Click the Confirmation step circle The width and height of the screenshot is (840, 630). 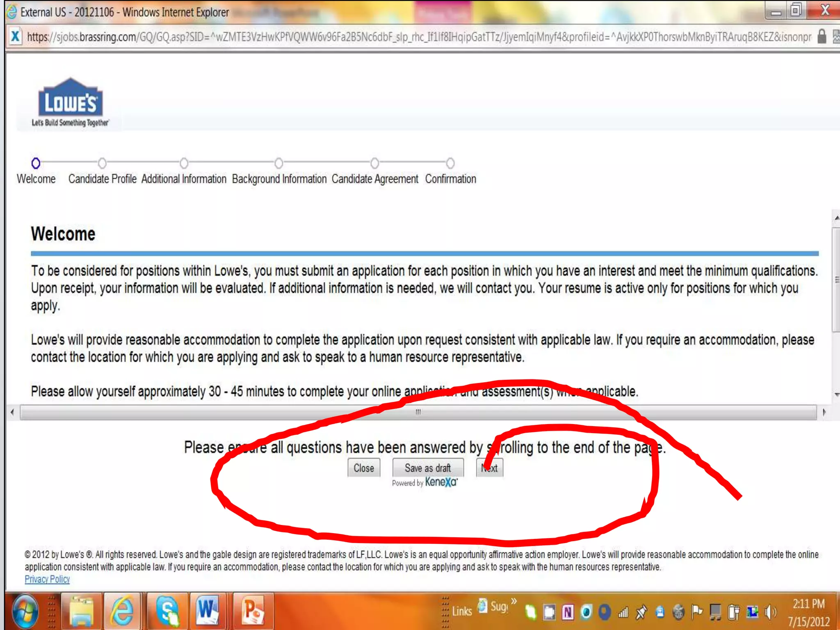450,163
